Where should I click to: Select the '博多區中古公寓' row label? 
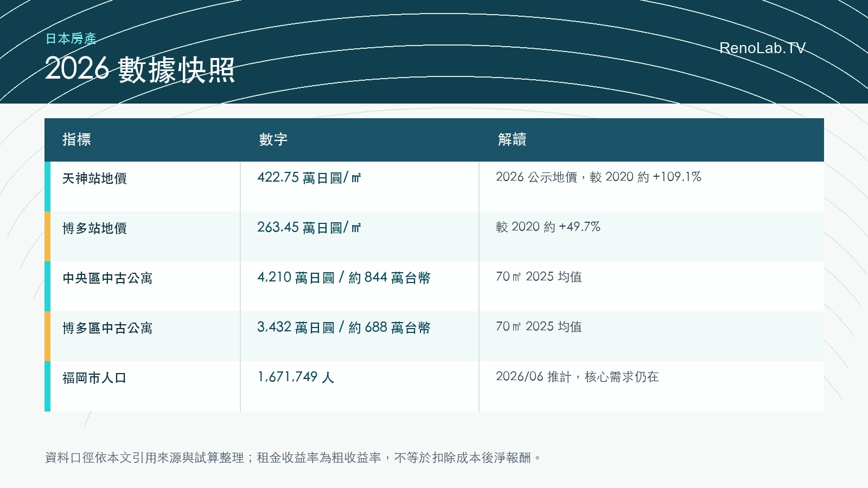tap(107, 328)
